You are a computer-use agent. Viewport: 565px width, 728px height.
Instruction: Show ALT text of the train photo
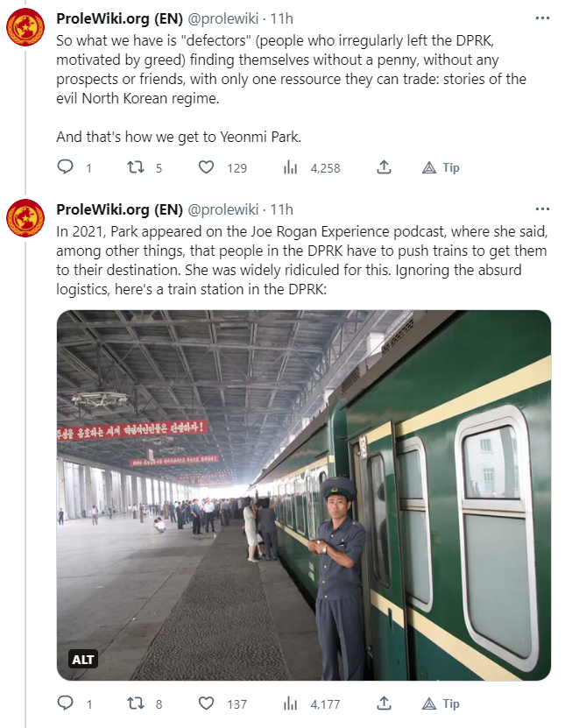[84, 659]
